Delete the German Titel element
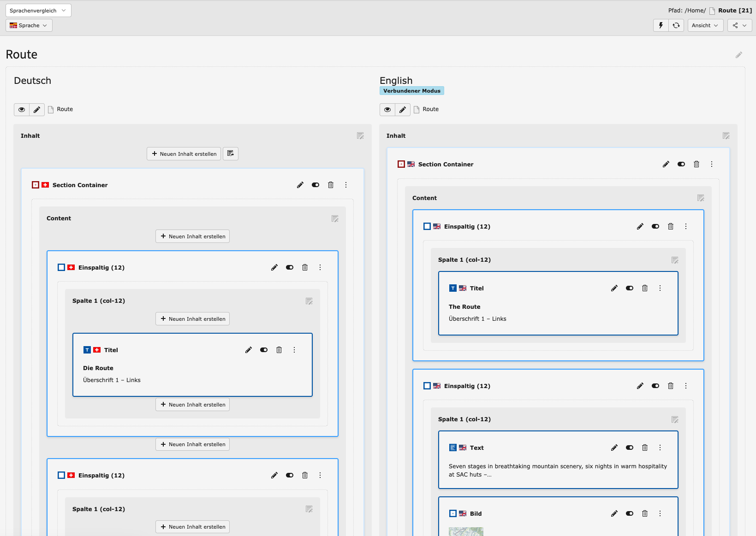 (x=279, y=350)
